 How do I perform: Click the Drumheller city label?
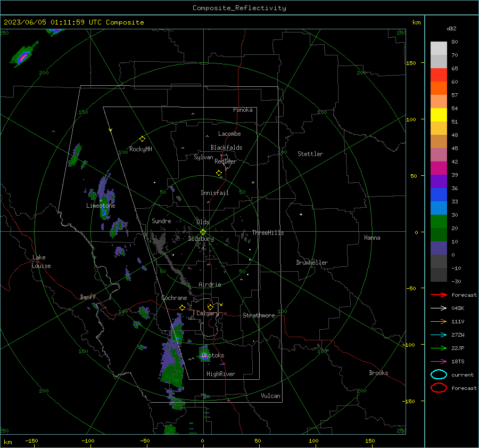(x=312, y=263)
